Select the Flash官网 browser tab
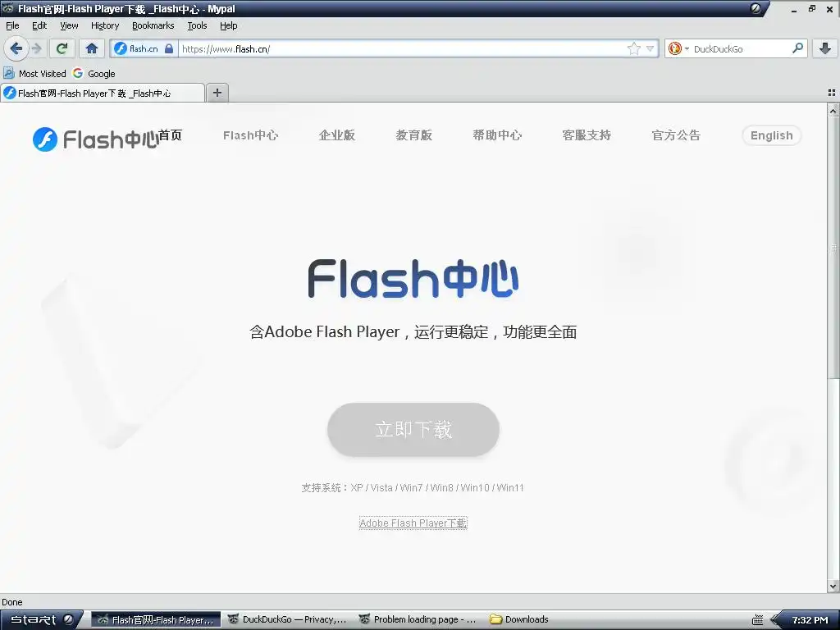The width and height of the screenshot is (840, 630). (x=103, y=94)
